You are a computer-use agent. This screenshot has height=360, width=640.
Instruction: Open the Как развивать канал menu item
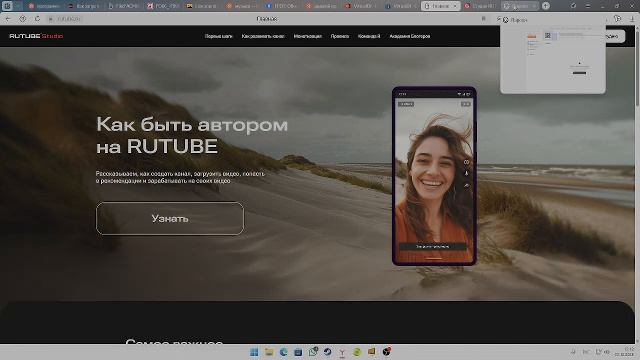pos(263,36)
